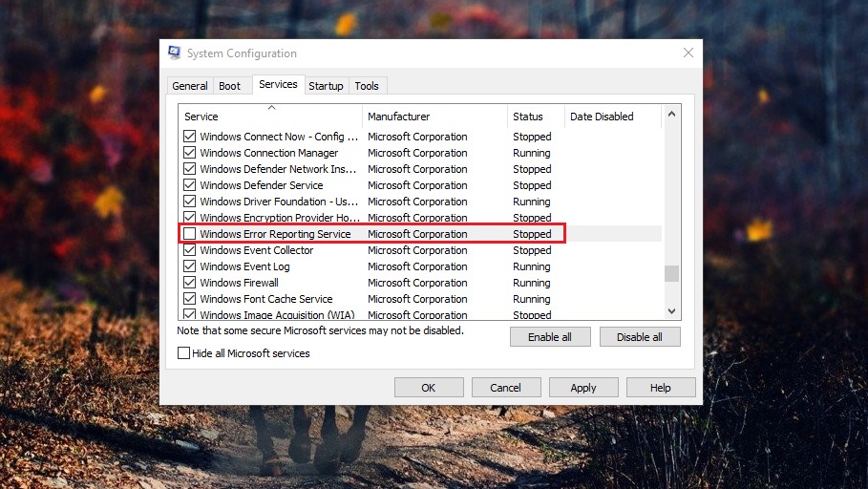Click Running status of Windows Firewall
Screen dimensions: 868x489
(x=532, y=283)
